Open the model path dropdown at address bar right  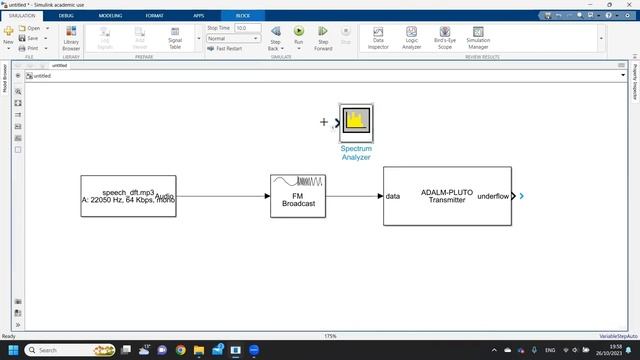click(x=623, y=75)
